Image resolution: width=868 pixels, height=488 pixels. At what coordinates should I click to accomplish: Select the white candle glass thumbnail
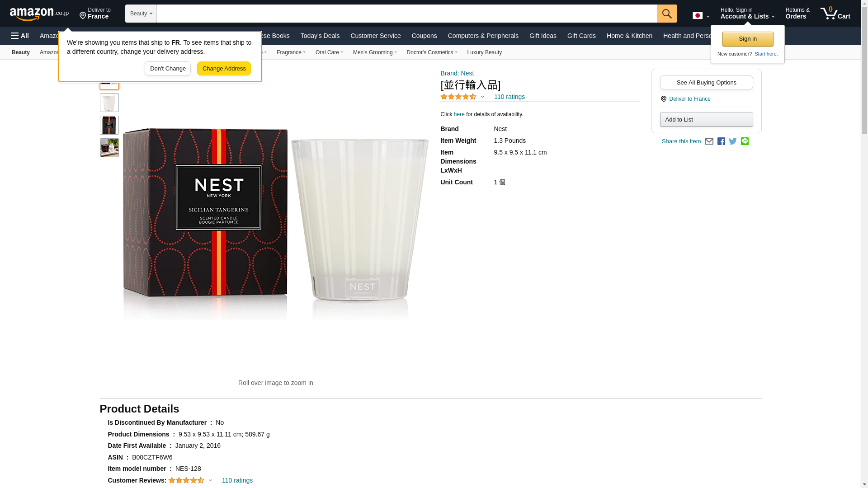tap(109, 103)
